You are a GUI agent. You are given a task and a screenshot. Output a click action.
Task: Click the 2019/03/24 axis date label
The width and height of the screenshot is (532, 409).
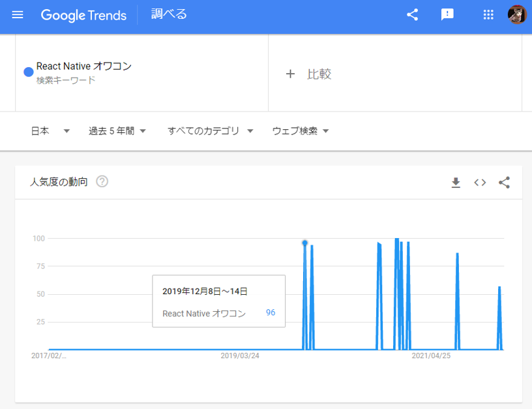click(x=240, y=356)
